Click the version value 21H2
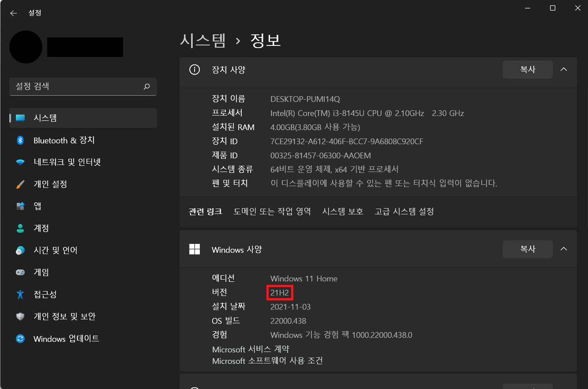Image resolution: width=588 pixels, height=389 pixels. (280, 293)
